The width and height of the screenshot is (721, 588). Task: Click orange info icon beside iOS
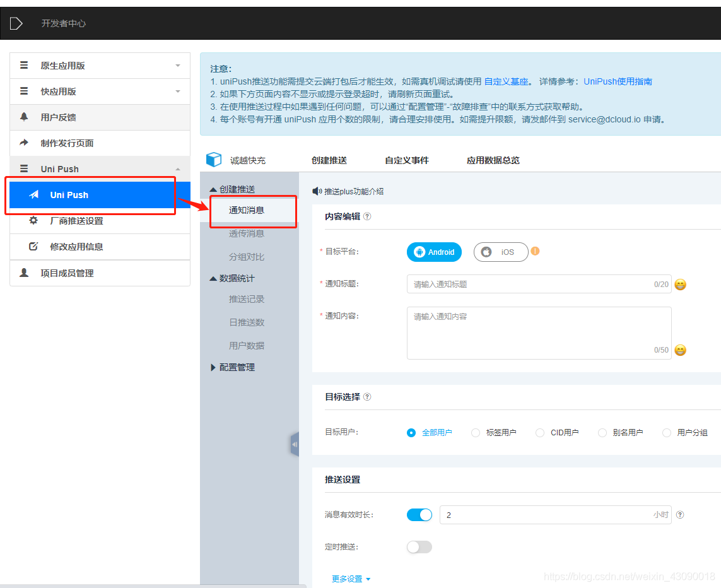pyautogui.click(x=536, y=251)
